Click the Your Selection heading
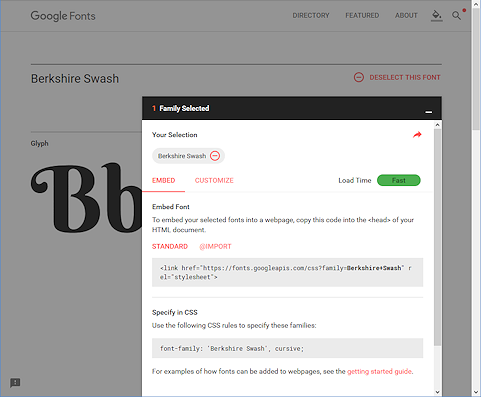This screenshot has height=397, width=481. 175,135
